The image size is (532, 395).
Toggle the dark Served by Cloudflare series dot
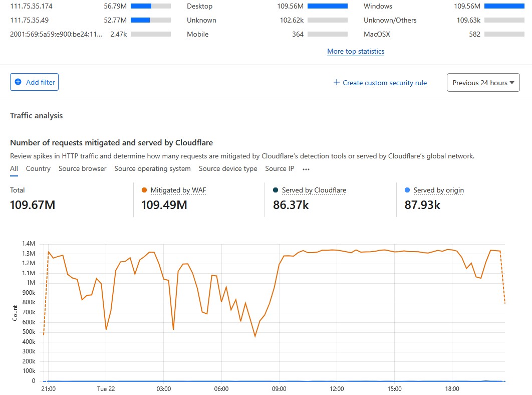pyautogui.click(x=276, y=190)
